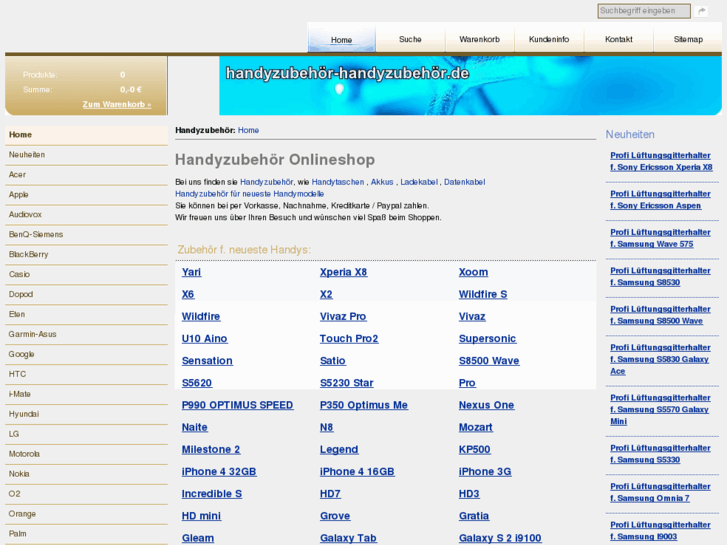Open the Kontakt tab
Screen dimensions: 727x545
(619, 39)
